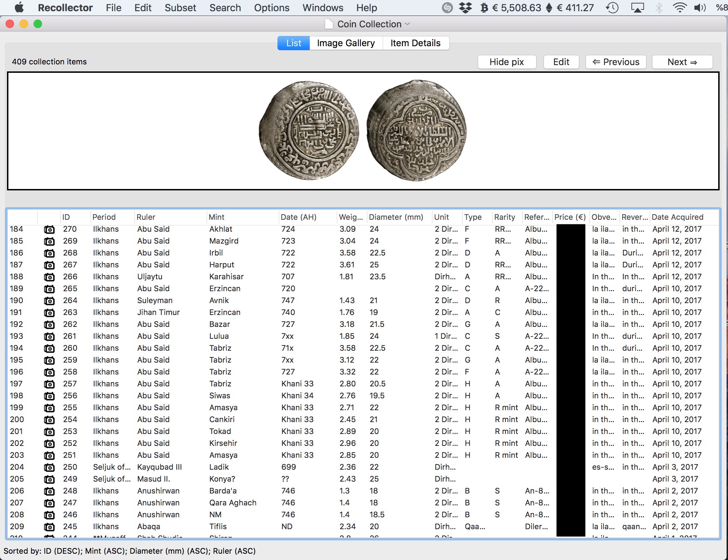Click the camera icon for ID 254 Cankiri
Image resolution: width=728 pixels, height=560 pixels.
(x=49, y=420)
